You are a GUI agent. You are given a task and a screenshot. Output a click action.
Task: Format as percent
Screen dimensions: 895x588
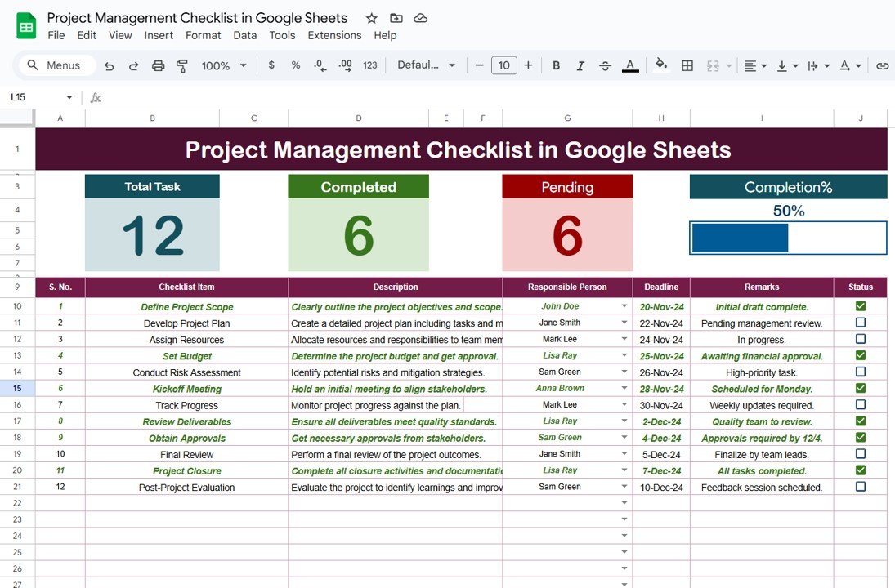(296, 65)
